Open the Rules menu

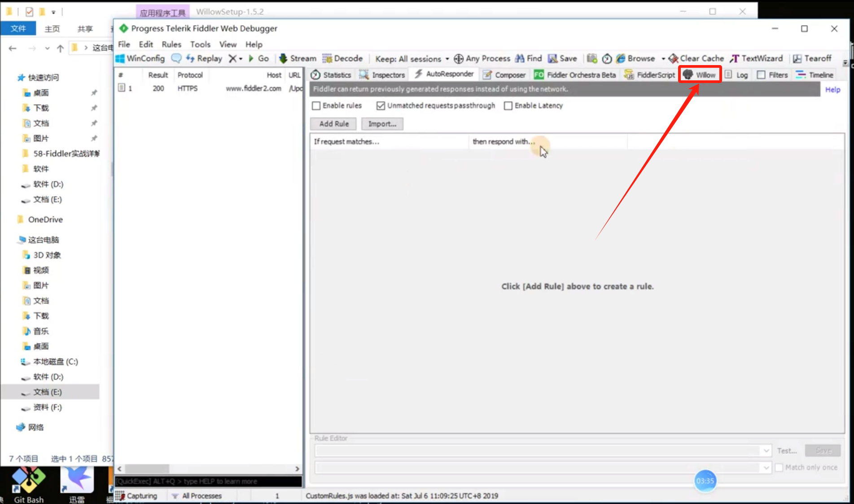click(x=171, y=44)
